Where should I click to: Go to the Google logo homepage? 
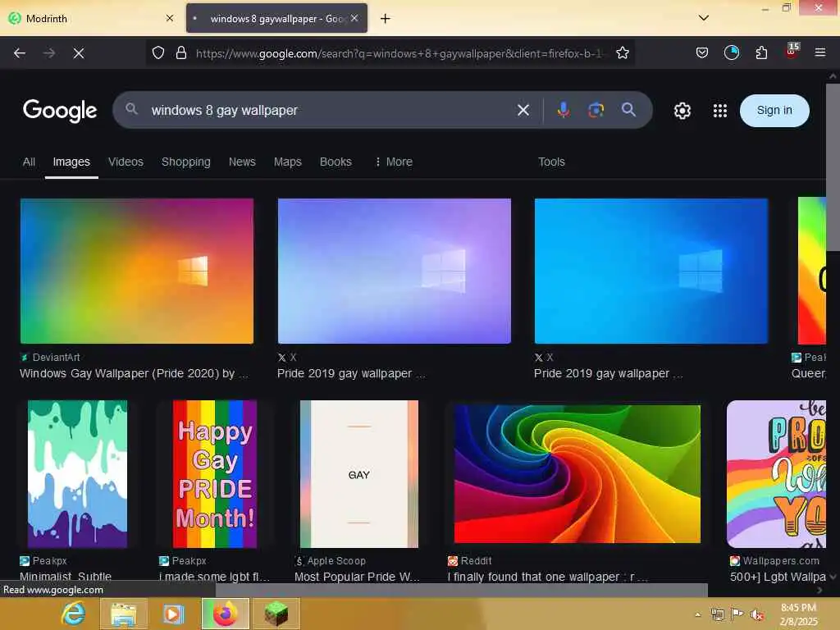pyautogui.click(x=59, y=111)
